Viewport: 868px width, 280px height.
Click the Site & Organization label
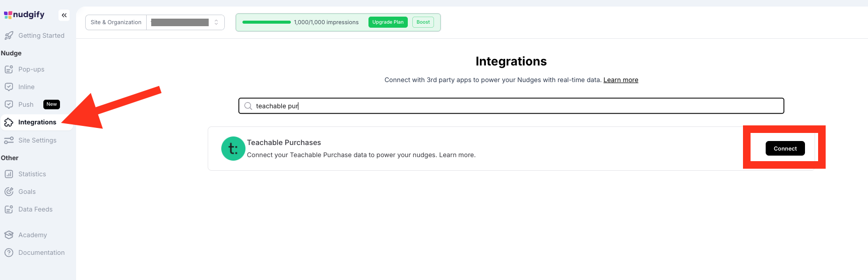coord(116,22)
